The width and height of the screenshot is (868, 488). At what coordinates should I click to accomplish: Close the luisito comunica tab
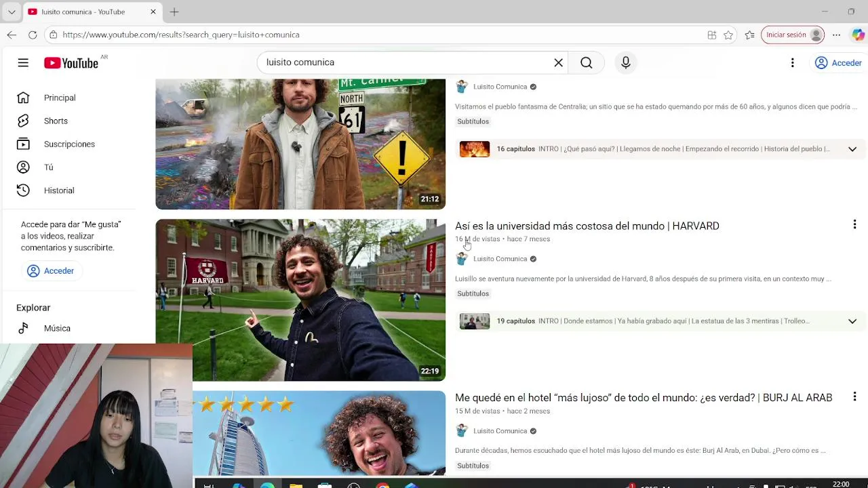click(153, 12)
